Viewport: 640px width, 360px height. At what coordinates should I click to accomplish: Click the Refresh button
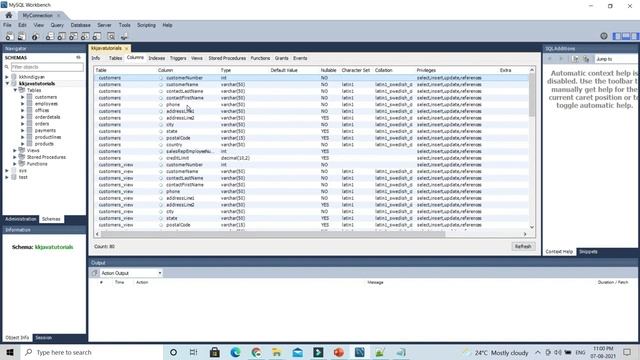(523, 247)
